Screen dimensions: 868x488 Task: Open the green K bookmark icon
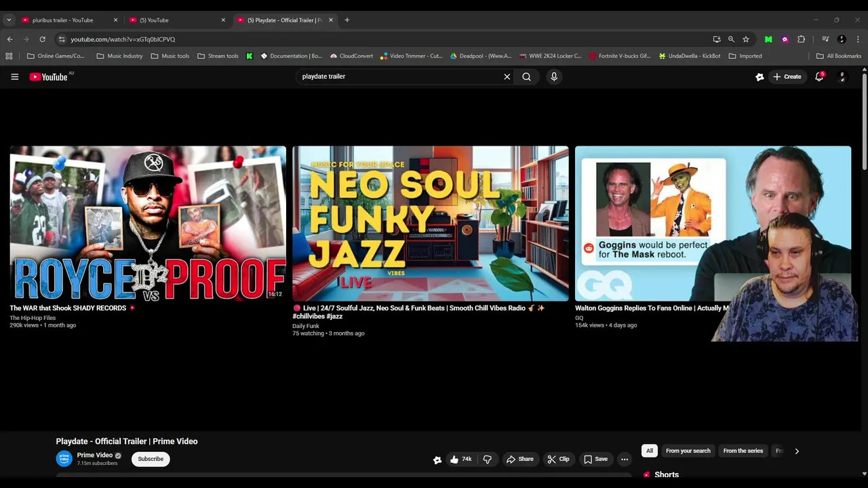(250, 56)
